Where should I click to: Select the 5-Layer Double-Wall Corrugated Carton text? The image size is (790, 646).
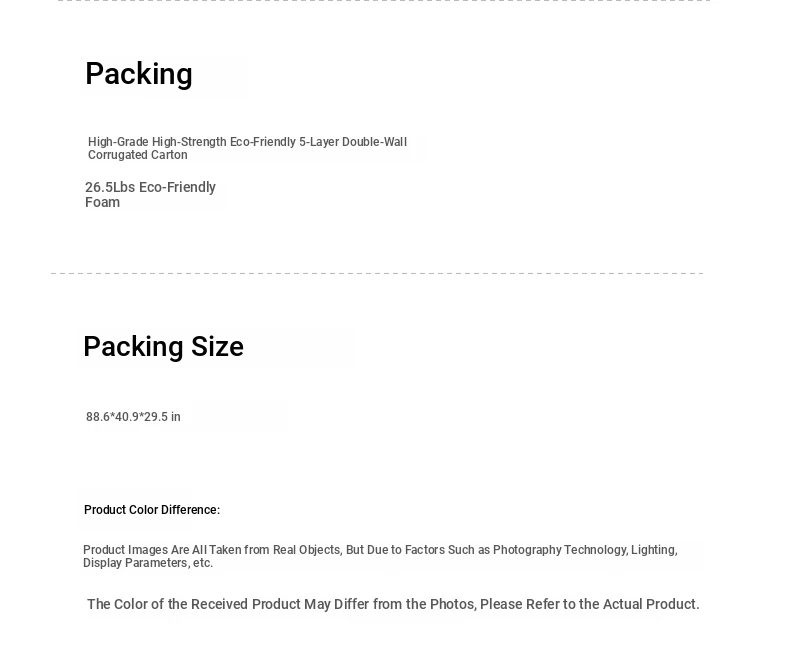247,148
